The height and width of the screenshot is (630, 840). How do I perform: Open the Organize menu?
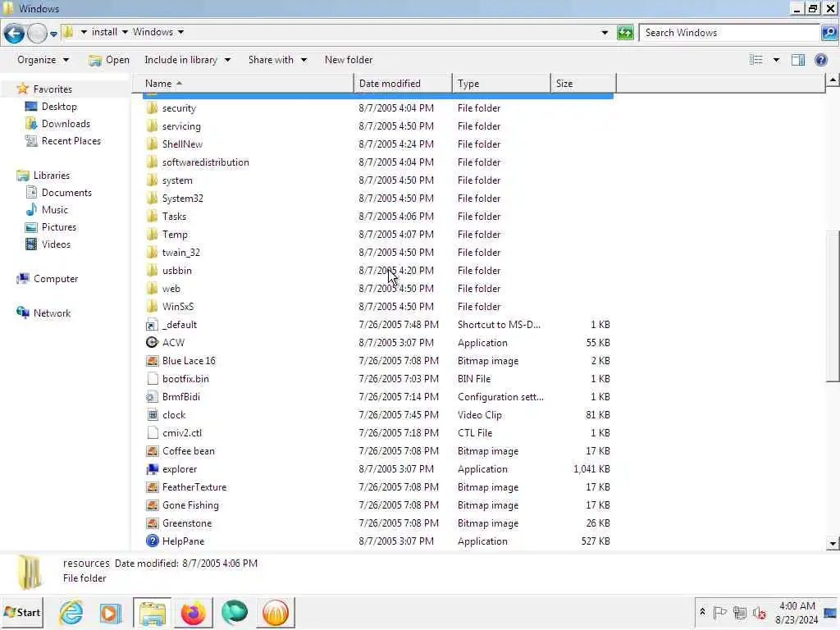point(43,60)
